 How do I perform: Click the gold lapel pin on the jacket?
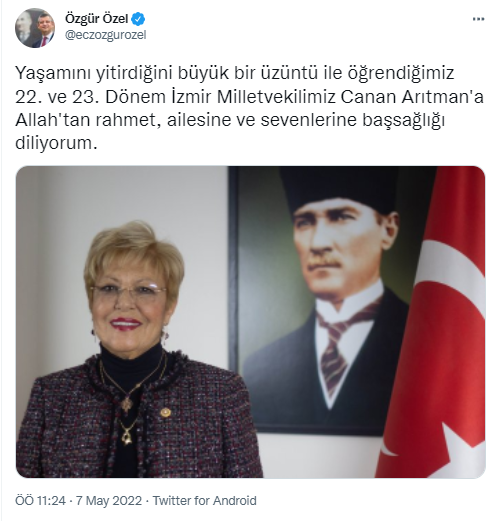(x=165, y=413)
